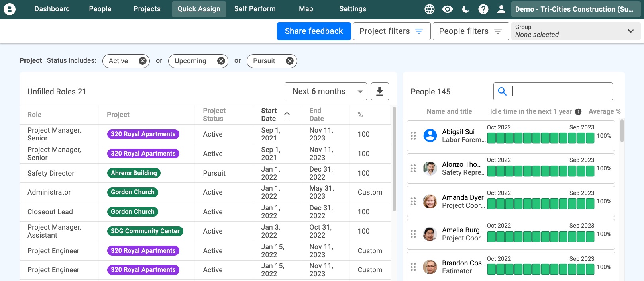Click the Start Date sort arrow
Image resolution: width=644 pixels, height=281 pixels.
pos(287,115)
